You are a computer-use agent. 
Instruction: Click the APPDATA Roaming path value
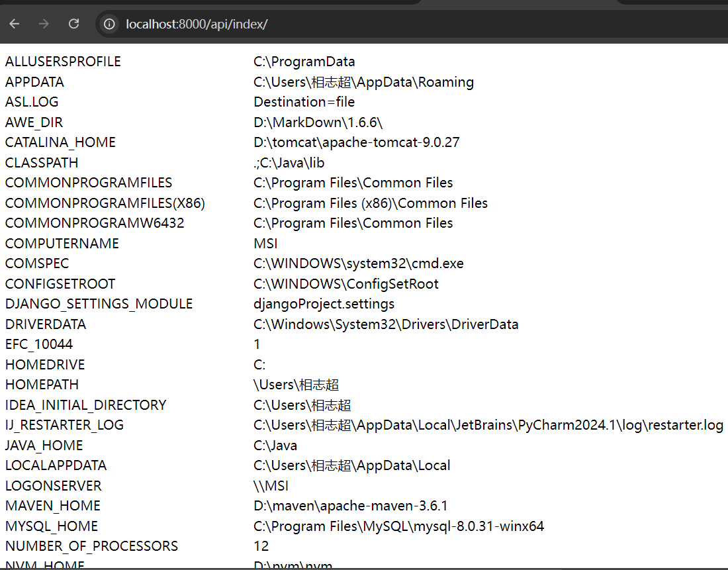coord(364,81)
